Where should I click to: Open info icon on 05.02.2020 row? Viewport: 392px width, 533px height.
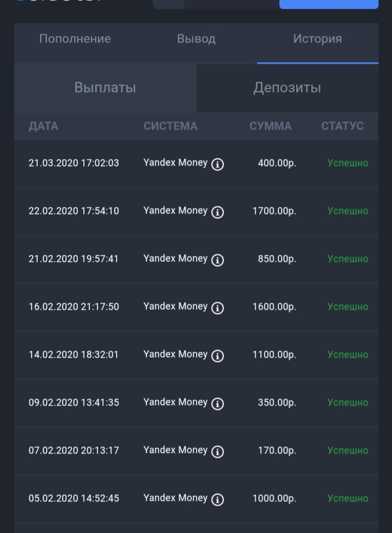[217, 500]
